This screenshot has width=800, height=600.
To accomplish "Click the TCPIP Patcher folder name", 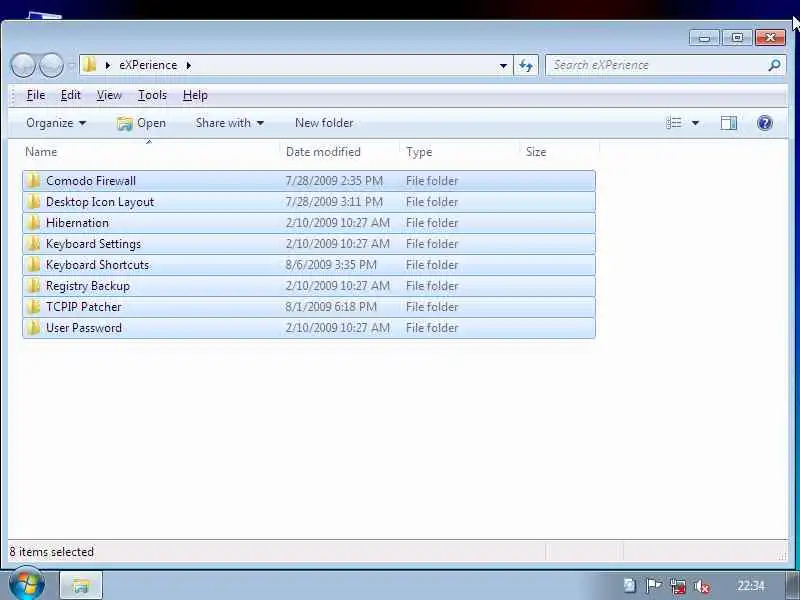I will click(x=84, y=307).
